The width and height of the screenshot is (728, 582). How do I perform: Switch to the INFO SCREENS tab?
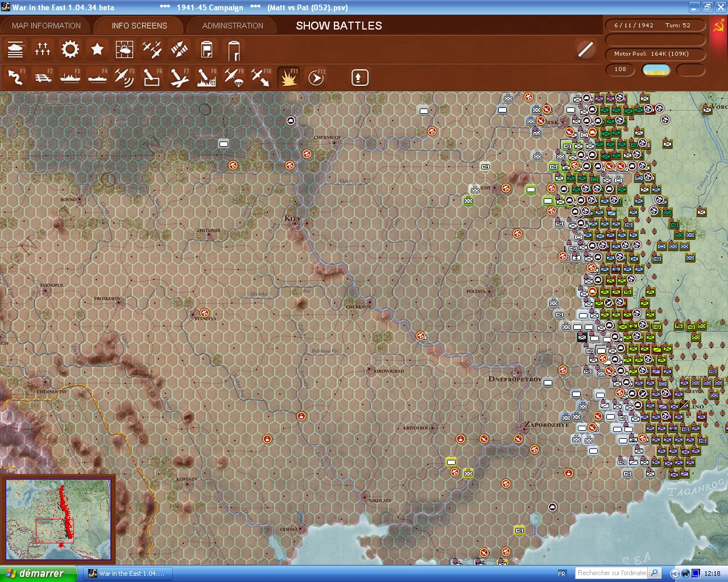click(139, 26)
